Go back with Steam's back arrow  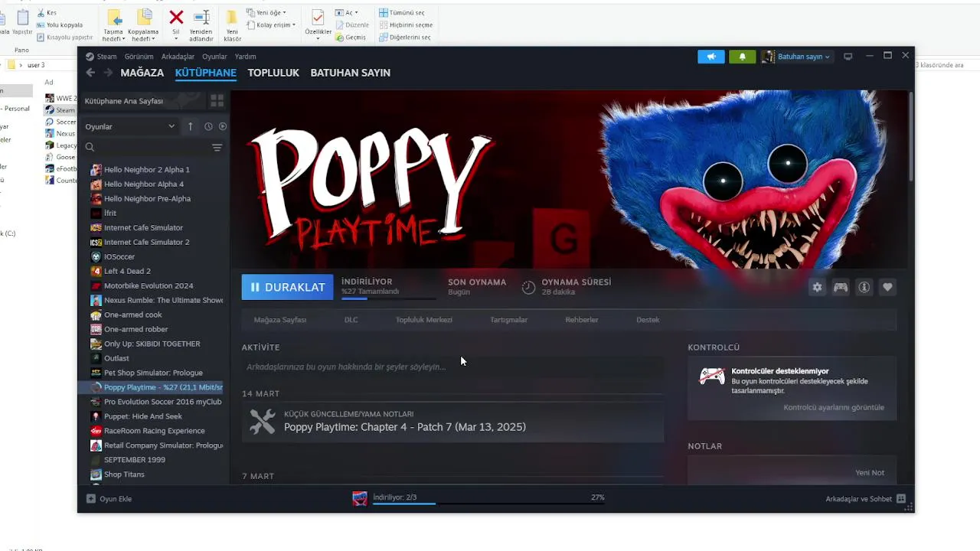click(90, 73)
